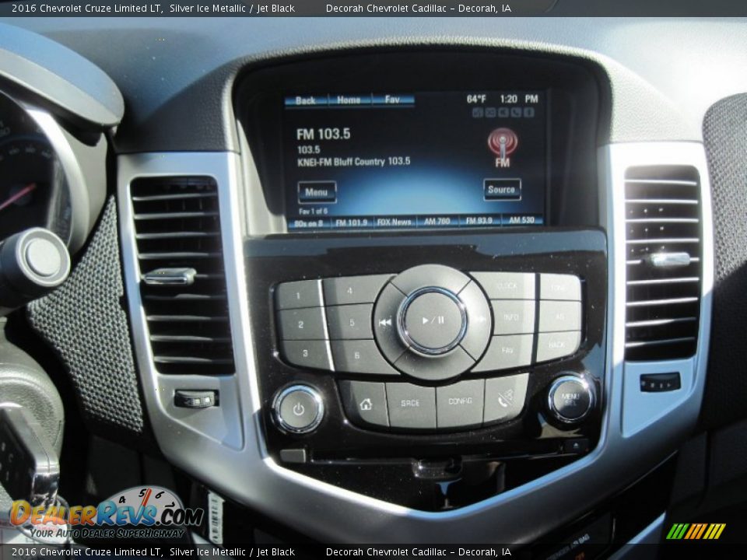Open the Source selector
Image resolution: width=747 pixels, height=560 pixels.
point(502,188)
